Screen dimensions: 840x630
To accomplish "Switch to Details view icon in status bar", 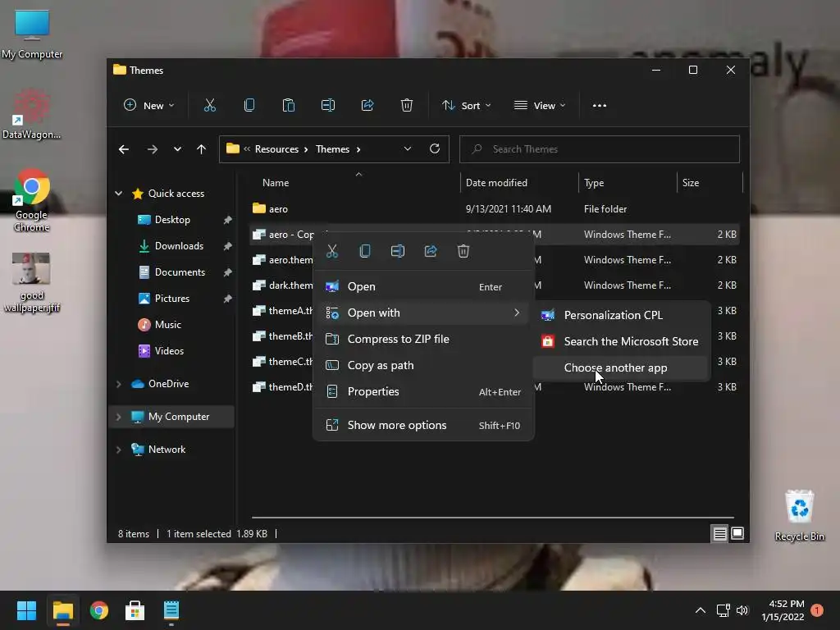I will point(719,533).
